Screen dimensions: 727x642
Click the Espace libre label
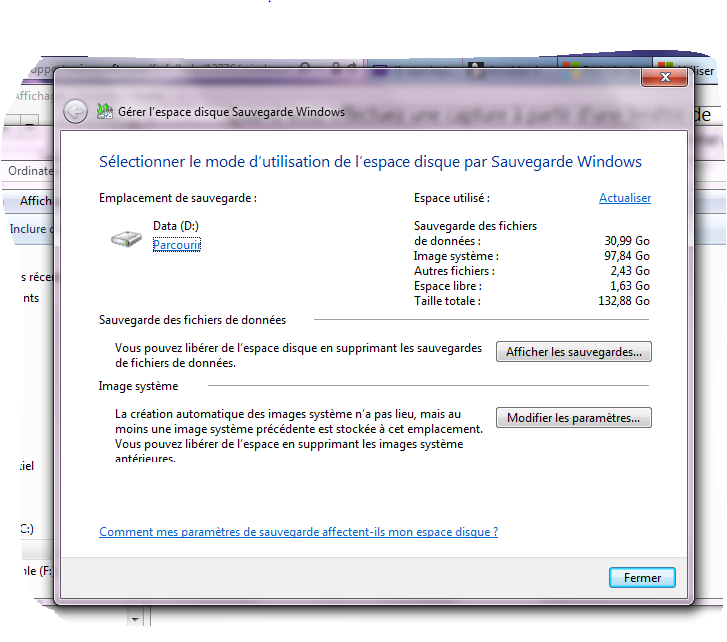(448, 286)
